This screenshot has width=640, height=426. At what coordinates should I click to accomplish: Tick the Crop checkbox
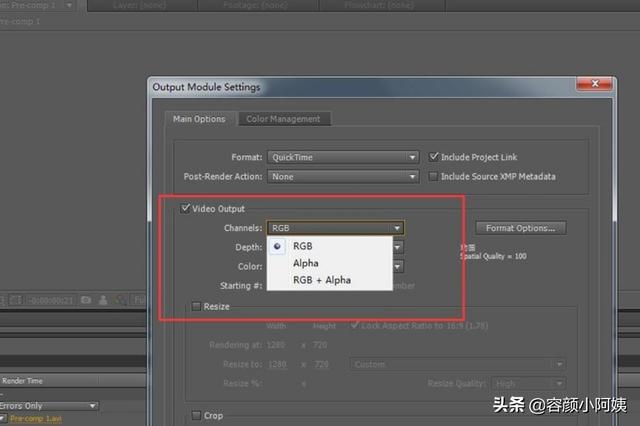pyautogui.click(x=196, y=415)
